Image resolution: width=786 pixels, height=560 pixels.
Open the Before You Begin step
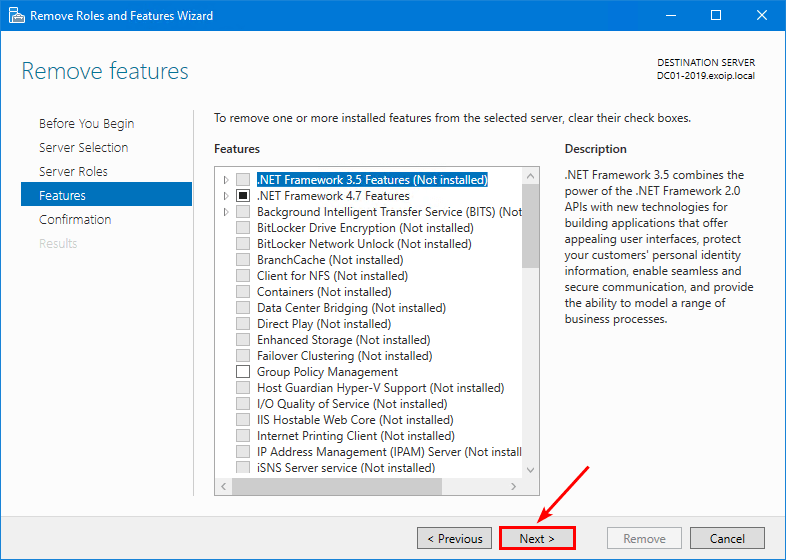click(86, 124)
